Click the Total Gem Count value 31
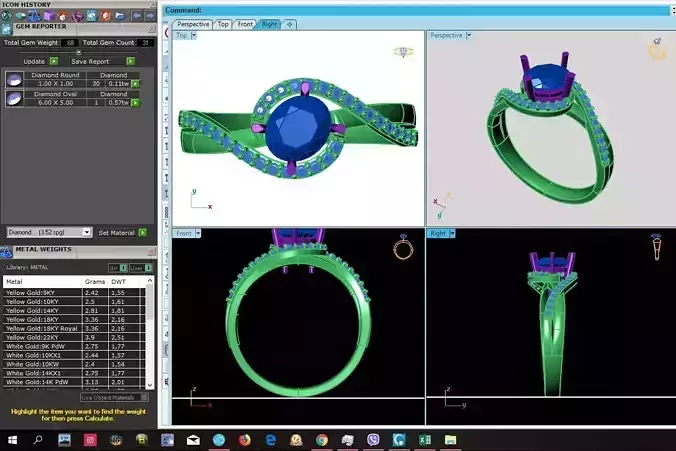This screenshot has height=451, width=676. pyautogui.click(x=145, y=42)
